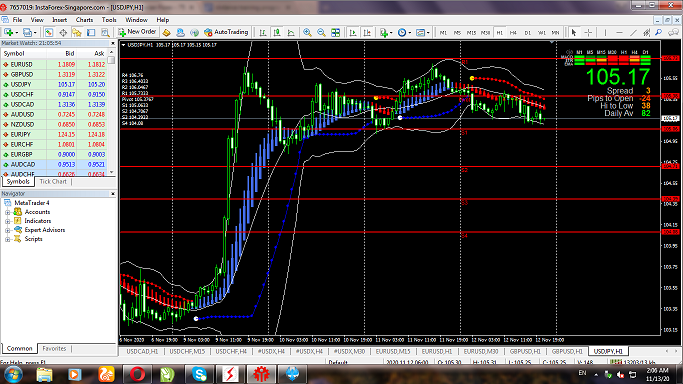683x384 pixels.
Task: Select the Crosshair tool
Action: pos(588,32)
